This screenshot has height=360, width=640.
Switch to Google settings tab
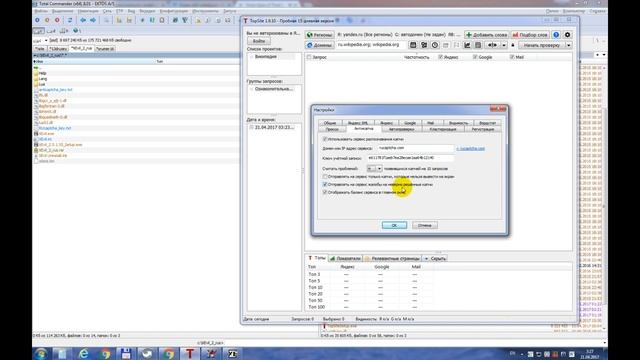410,123
